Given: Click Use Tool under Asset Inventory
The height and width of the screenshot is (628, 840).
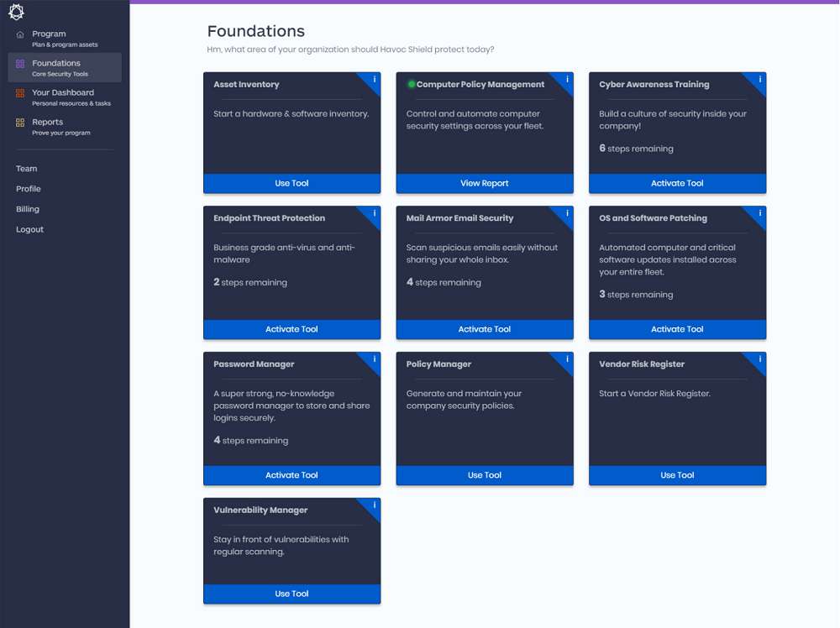Looking at the screenshot, I should (292, 183).
